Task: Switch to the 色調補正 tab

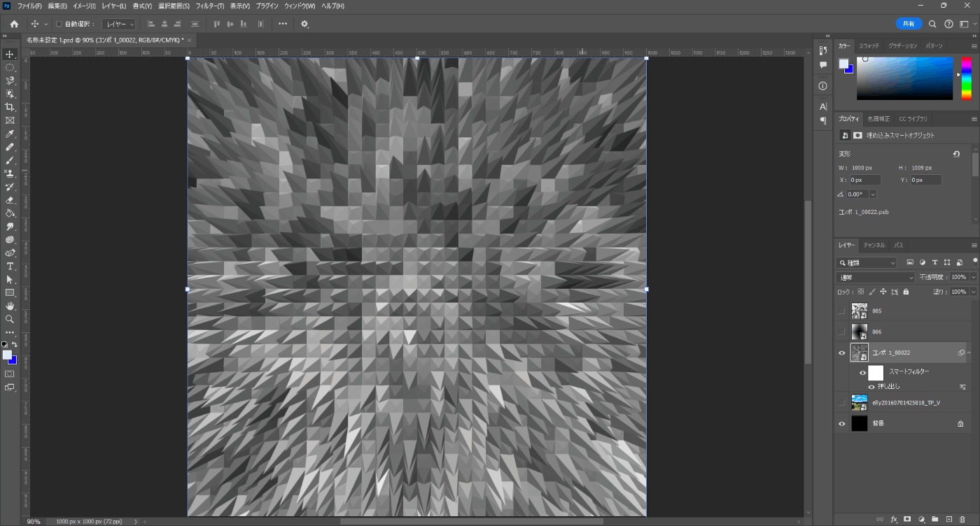Action: point(878,119)
